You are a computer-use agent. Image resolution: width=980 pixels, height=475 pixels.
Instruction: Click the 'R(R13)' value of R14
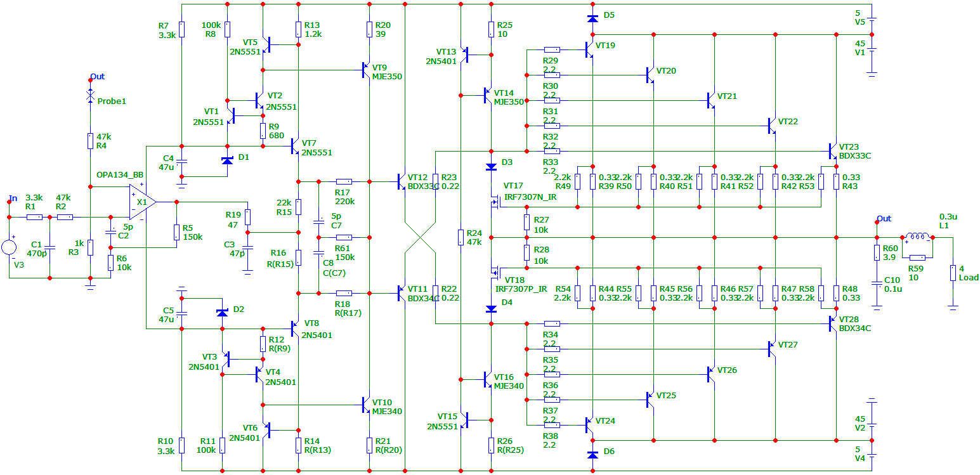point(318,450)
